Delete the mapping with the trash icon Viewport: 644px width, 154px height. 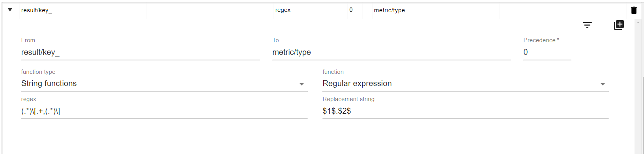coord(634,10)
